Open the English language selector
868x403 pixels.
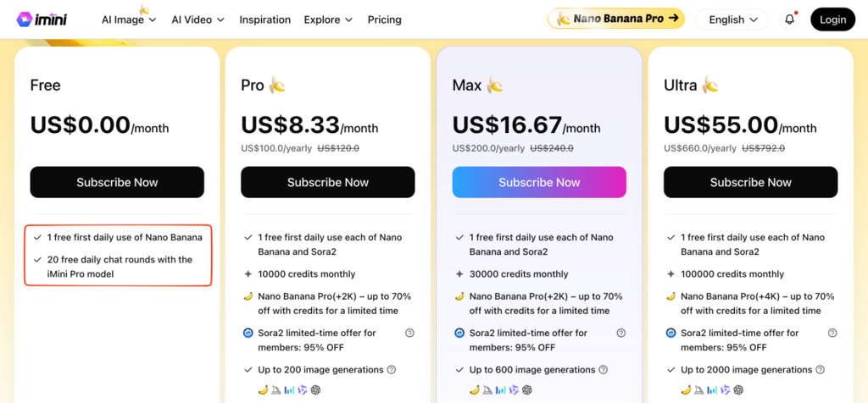(x=732, y=19)
